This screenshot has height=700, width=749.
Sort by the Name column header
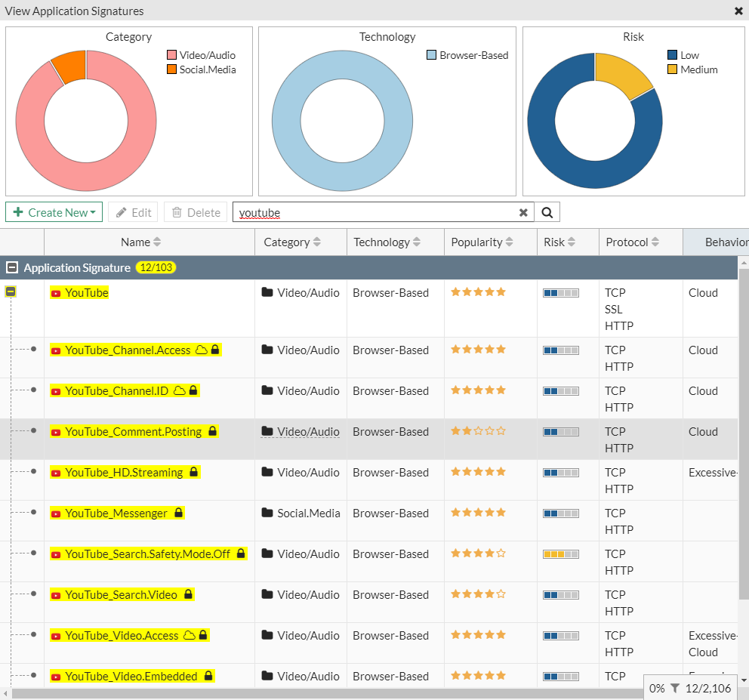[x=141, y=242]
